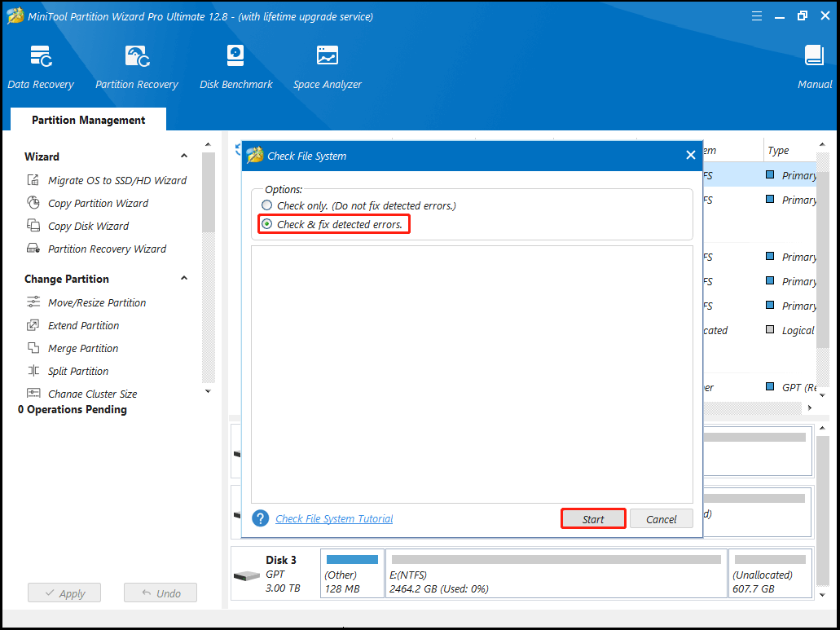Collapse the Wizard section
Viewport: 840px width, 630px height.
(183, 156)
